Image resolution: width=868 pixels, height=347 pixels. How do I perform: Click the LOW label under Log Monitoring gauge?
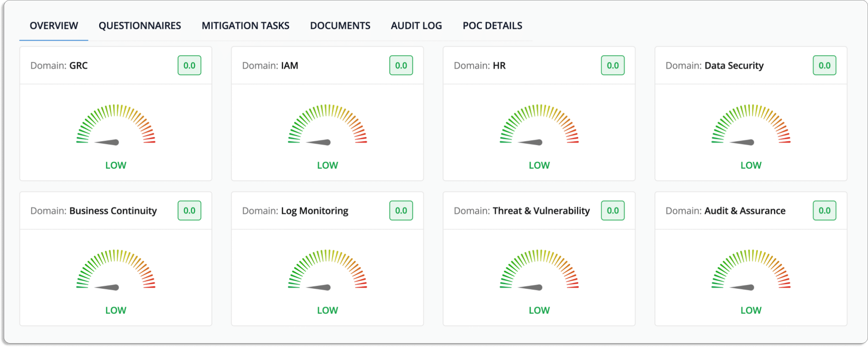pyautogui.click(x=328, y=310)
